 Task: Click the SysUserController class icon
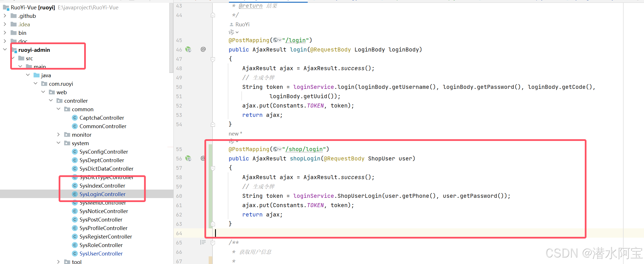tap(75, 254)
